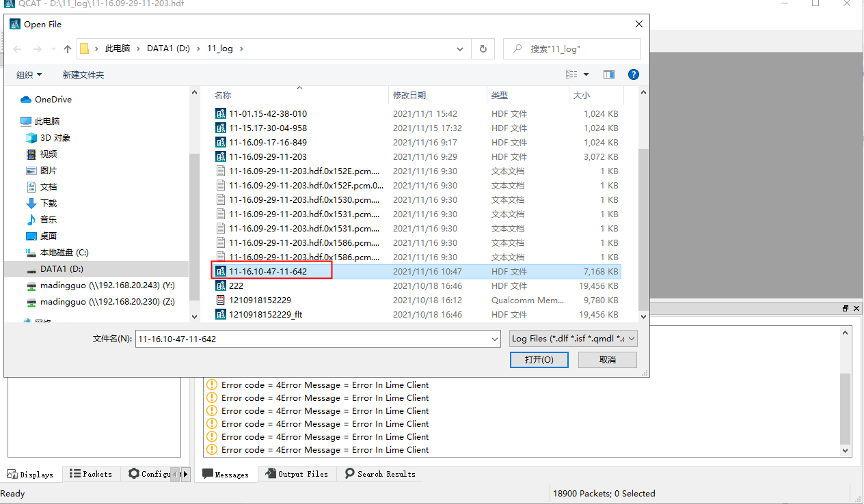Click the help question mark icon
Image resolution: width=864 pixels, height=504 pixels.
pos(634,74)
